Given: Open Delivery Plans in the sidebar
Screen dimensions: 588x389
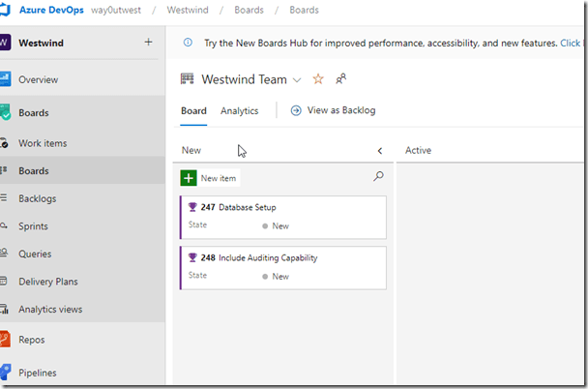Looking at the screenshot, I should 48,282.
